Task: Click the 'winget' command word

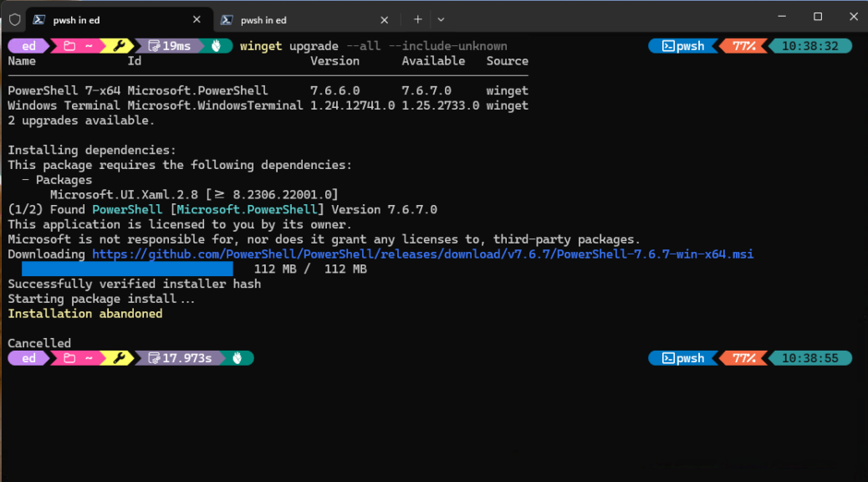Action: click(261, 46)
